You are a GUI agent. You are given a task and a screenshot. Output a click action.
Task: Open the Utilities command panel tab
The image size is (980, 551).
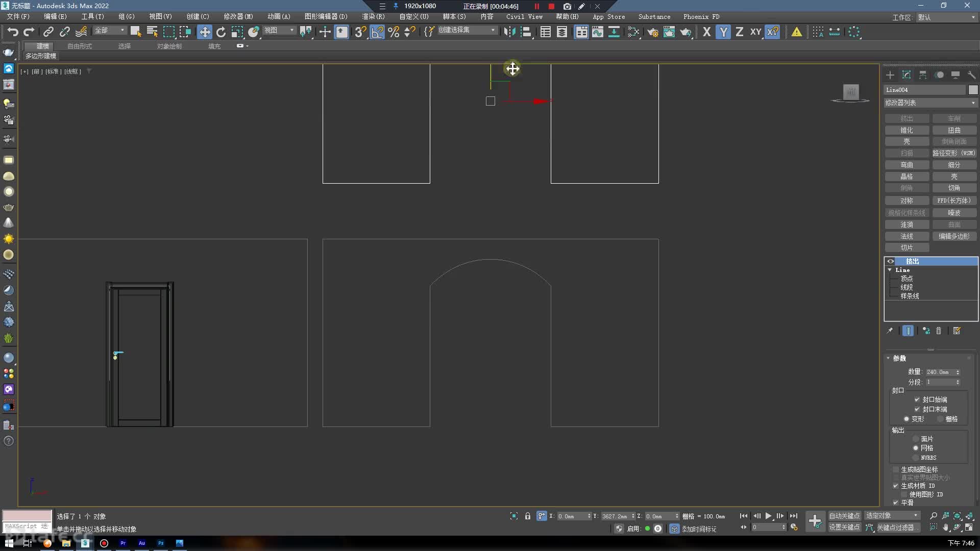click(971, 75)
